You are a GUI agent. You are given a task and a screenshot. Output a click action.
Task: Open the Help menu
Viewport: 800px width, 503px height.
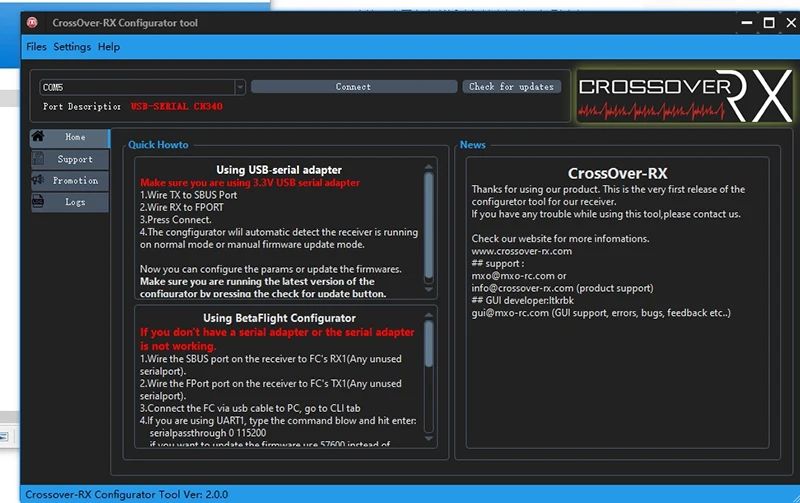click(109, 47)
